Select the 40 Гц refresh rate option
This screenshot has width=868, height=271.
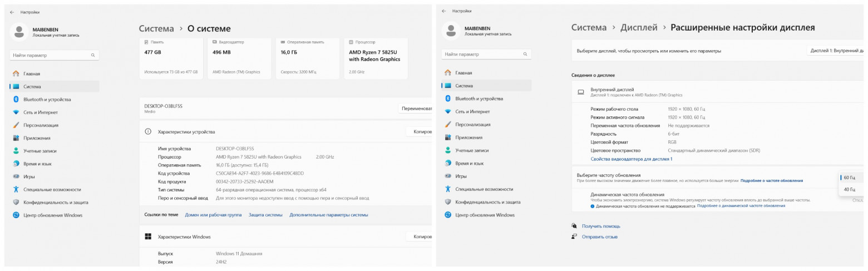pyautogui.click(x=851, y=189)
